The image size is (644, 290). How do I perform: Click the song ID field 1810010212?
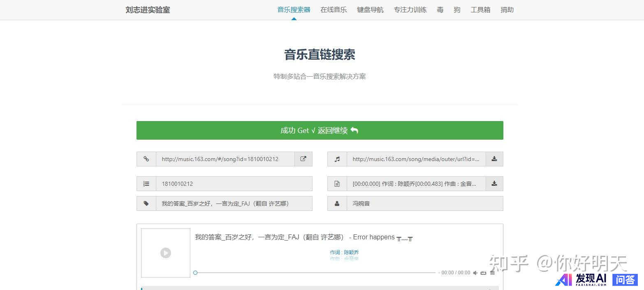[x=234, y=184]
